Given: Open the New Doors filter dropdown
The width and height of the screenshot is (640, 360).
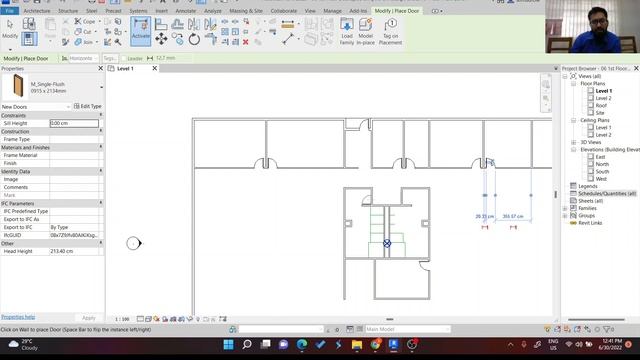Looking at the screenshot, I should pos(36,107).
